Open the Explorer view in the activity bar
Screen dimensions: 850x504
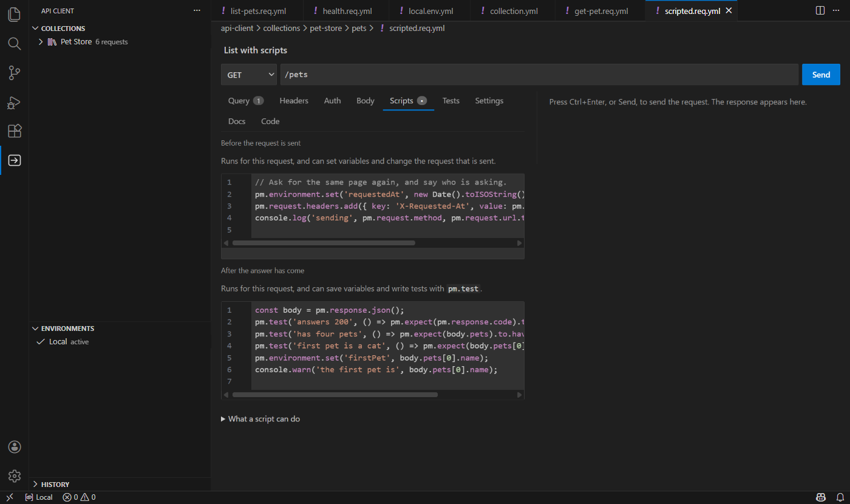coord(15,15)
